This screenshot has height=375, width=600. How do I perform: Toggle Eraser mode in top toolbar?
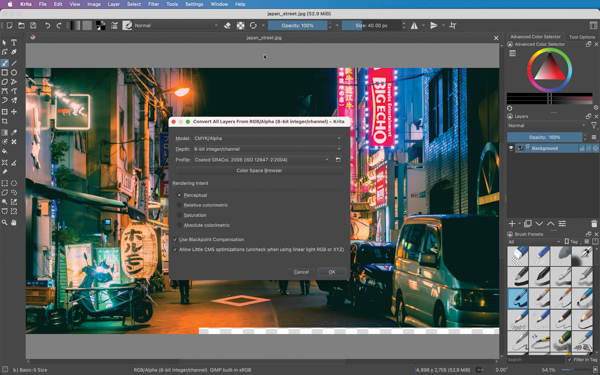click(227, 25)
